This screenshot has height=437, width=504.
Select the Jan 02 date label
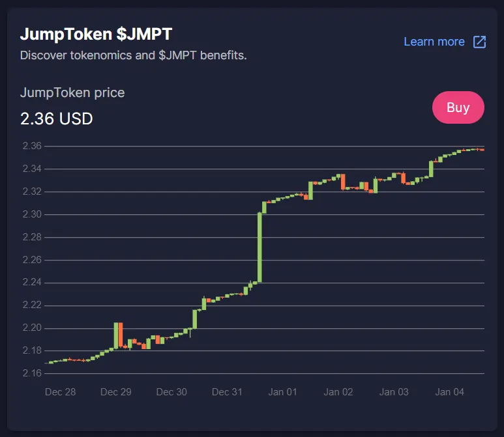[x=338, y=391]
